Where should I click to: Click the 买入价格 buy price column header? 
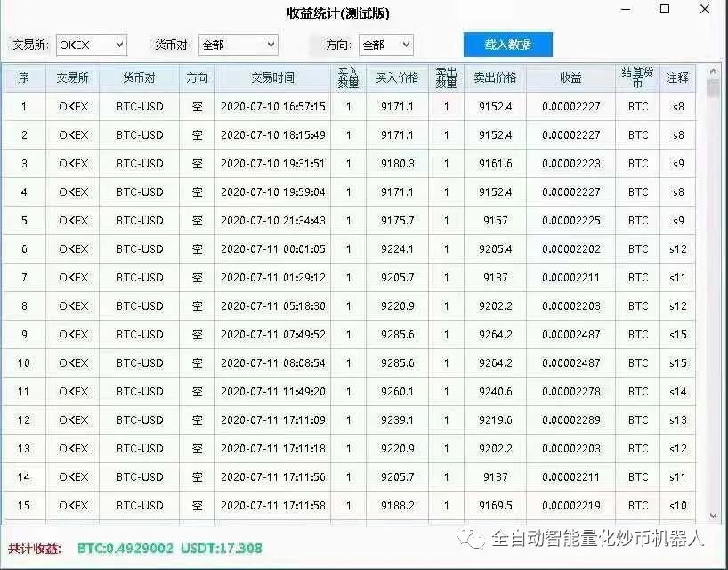(x=398, y=77)
